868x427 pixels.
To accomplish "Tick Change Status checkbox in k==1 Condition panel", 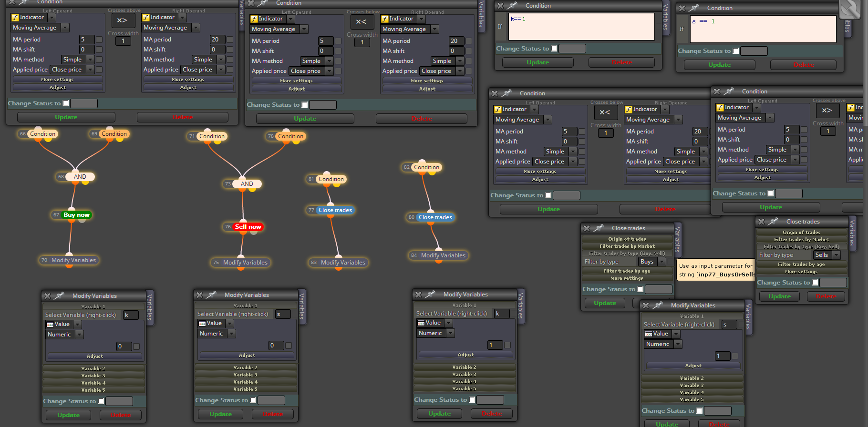I will (554, 49).
